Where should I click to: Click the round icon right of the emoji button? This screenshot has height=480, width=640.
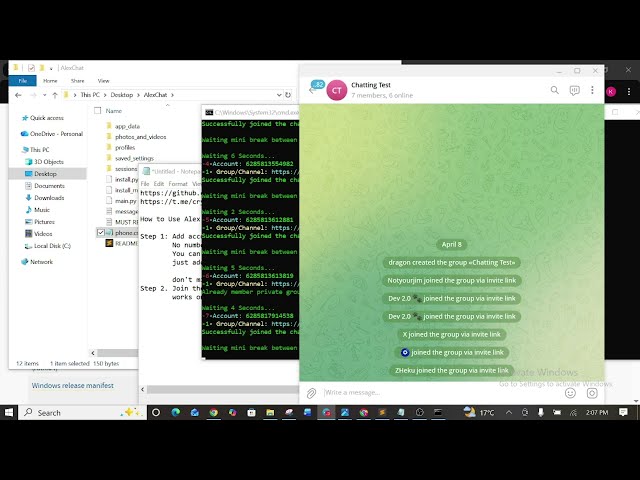point(592,393)
